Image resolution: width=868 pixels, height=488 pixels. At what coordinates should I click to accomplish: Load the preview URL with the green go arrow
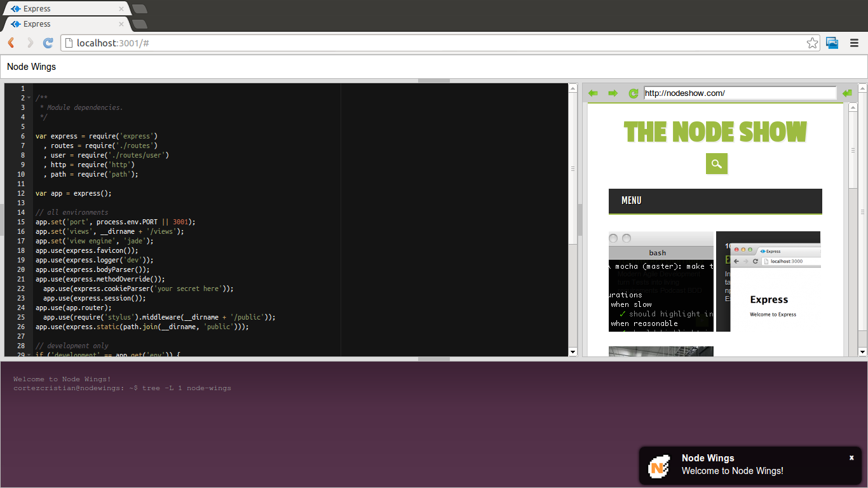click(x=846, y=93)
